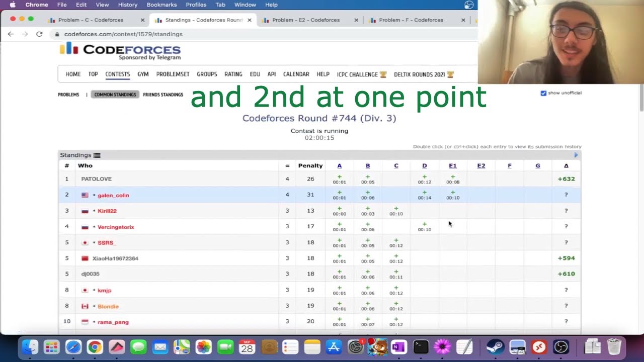Reload the standings page
This screenshot has width=644, height=362.
(39, 34)
